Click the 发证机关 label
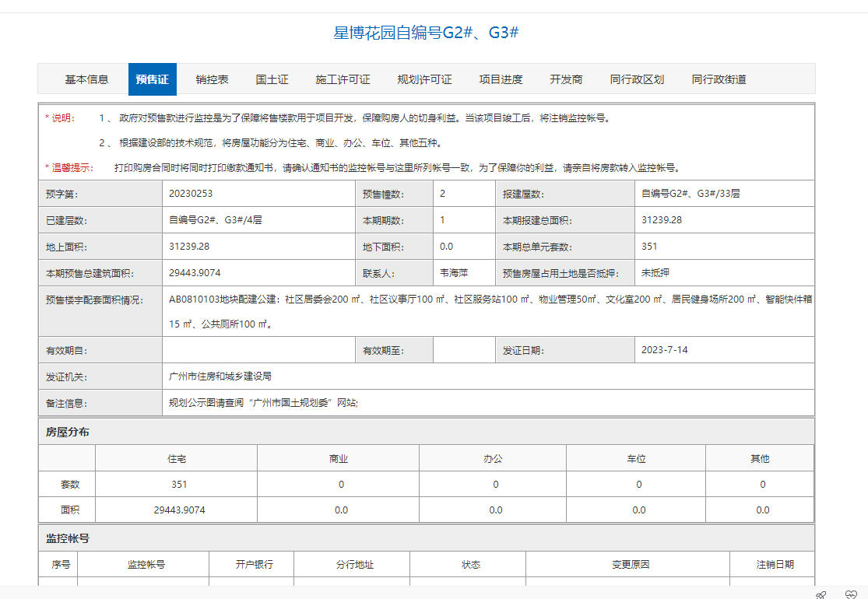 click(66, 377)
